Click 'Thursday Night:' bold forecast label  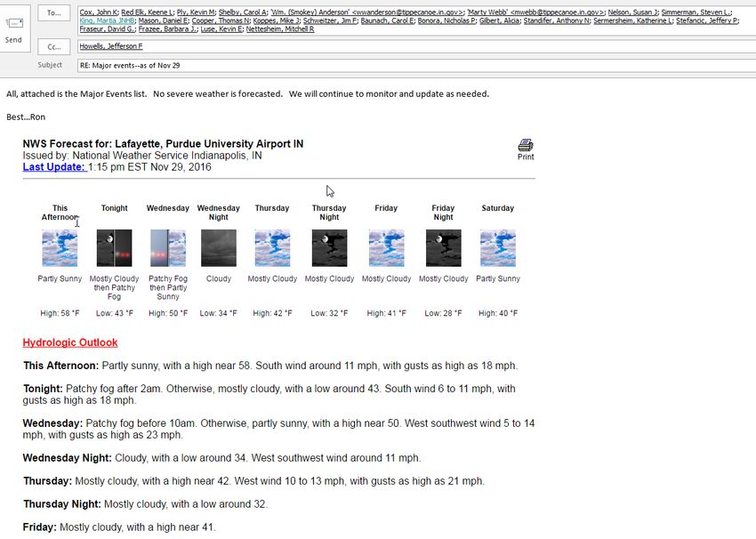pyautogui.click(x=62, y=504)
